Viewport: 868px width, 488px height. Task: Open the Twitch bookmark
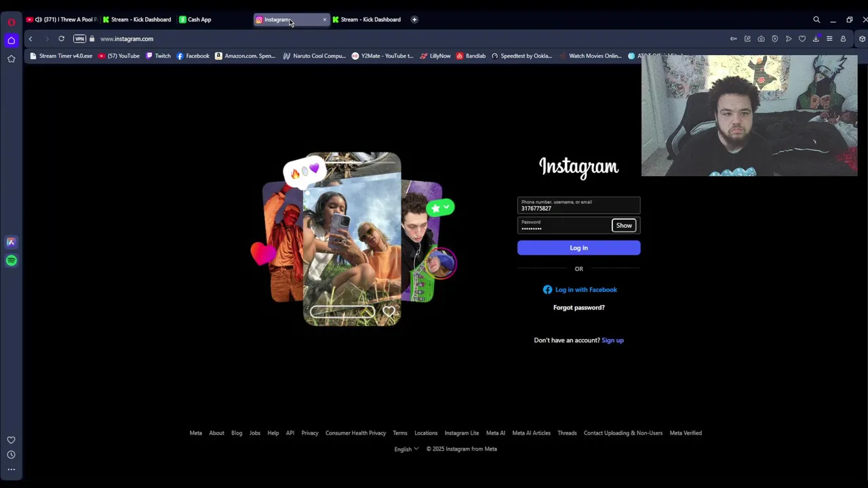[159, 56]
